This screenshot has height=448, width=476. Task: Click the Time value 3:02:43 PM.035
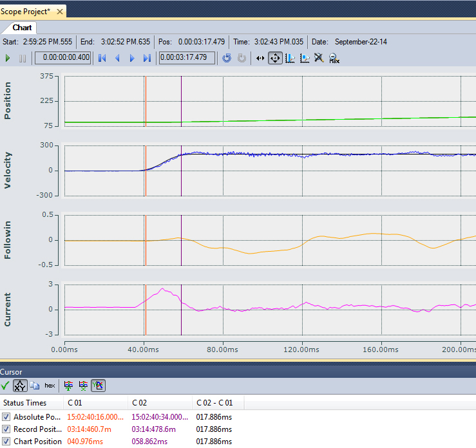pos(279,42)
